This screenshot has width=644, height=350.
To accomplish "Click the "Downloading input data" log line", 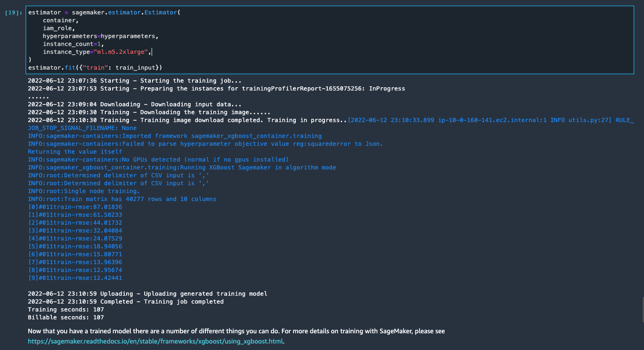I will point(134,104).
